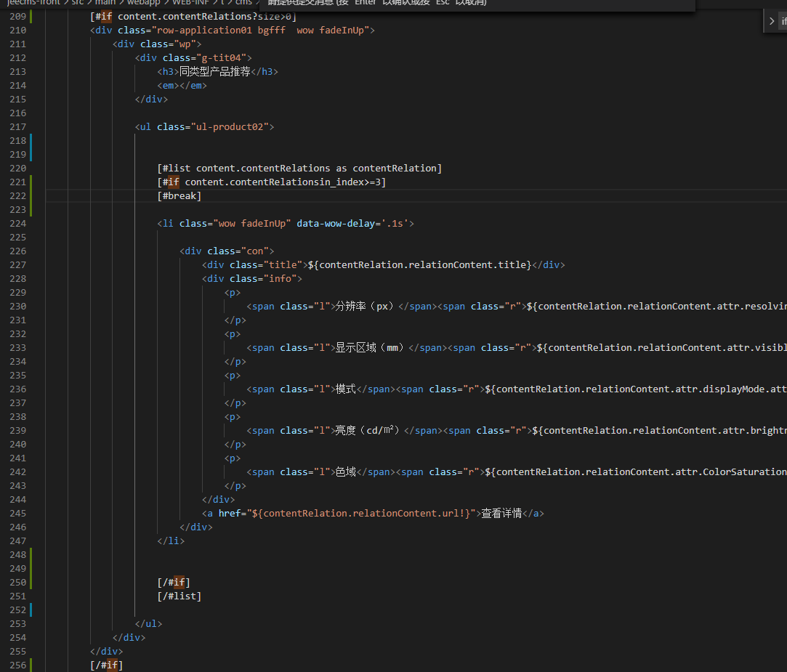The height and width of the screenshot is (672, 787).
Task: Open the "src" breadcrumb segment
Action: 77,2
